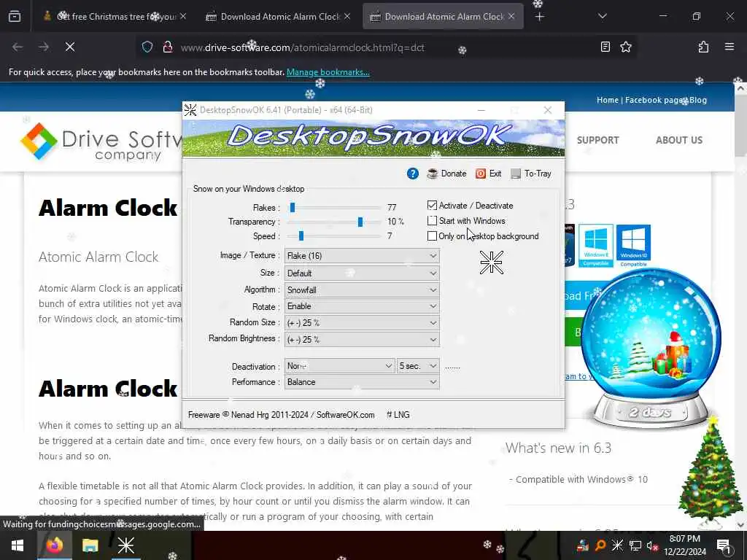This screenshot has height=560, width=747.
Task: Expand Deactivation dropdown showing None
Action: 340,366
